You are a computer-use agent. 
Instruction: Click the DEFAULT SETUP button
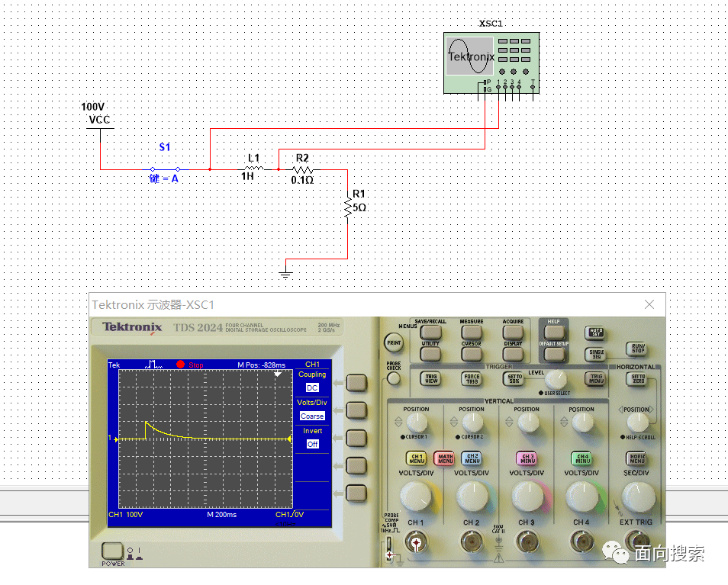click(x=554, y=354)
